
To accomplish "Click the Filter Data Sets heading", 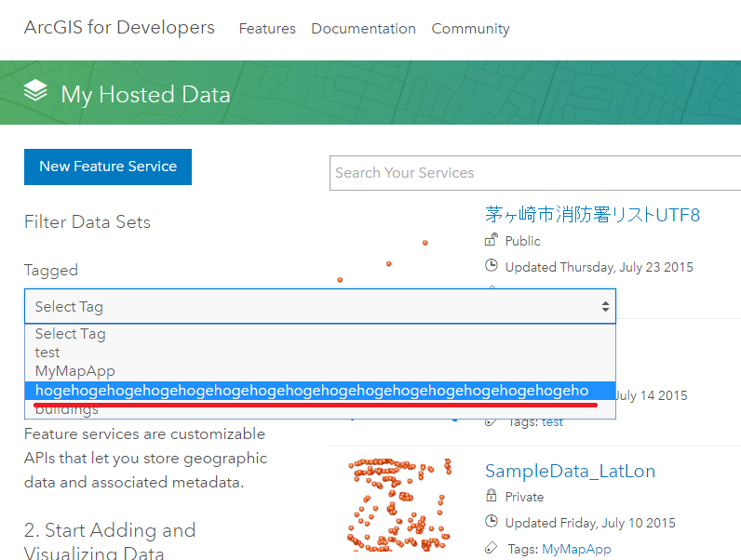I will click(x=88, y=222).
